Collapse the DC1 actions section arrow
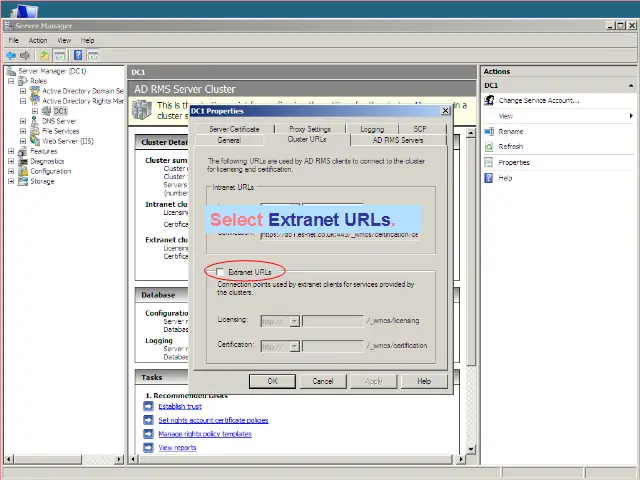640x480 pixels. click(631, 85)
